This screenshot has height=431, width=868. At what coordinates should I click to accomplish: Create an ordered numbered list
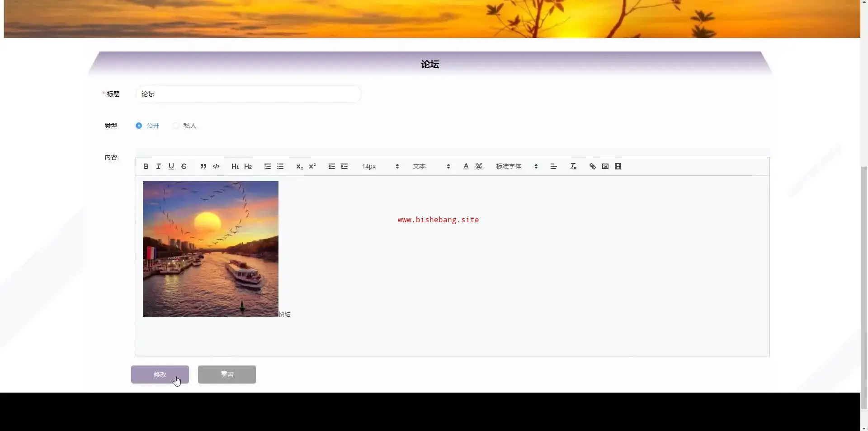point(268,166)
